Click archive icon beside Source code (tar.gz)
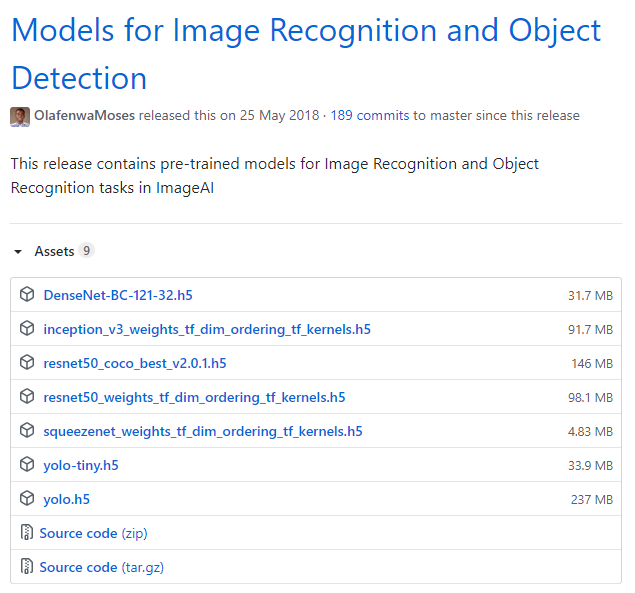The height and width of the screenshot is (593, 635). click(x=27, y=567)
